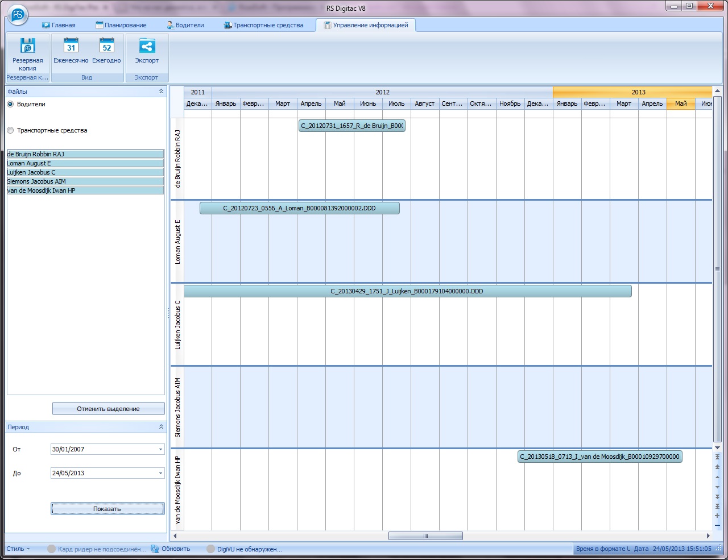This screenshot has width=728, height=560.
Task: Click the Ноябрь month column header
Action: 510,103
